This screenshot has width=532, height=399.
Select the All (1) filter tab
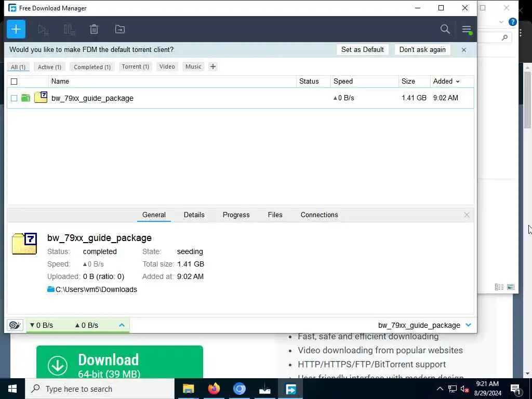18,67
